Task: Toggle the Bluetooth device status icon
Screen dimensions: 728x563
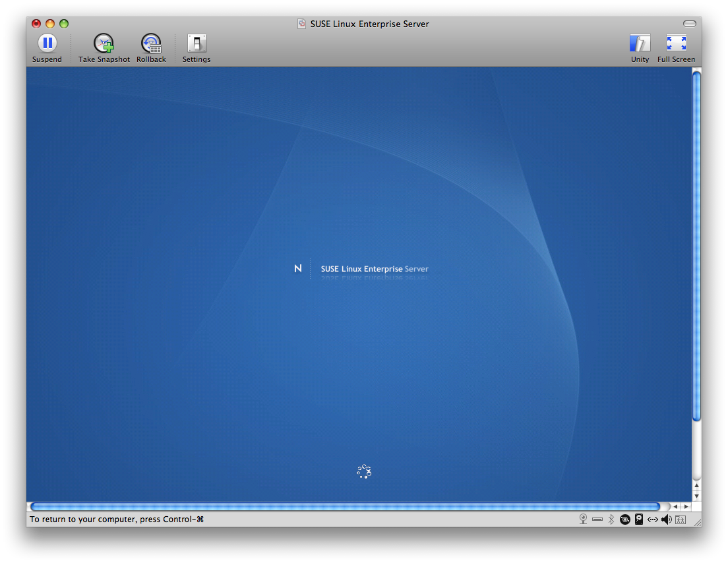Action: 611,519
